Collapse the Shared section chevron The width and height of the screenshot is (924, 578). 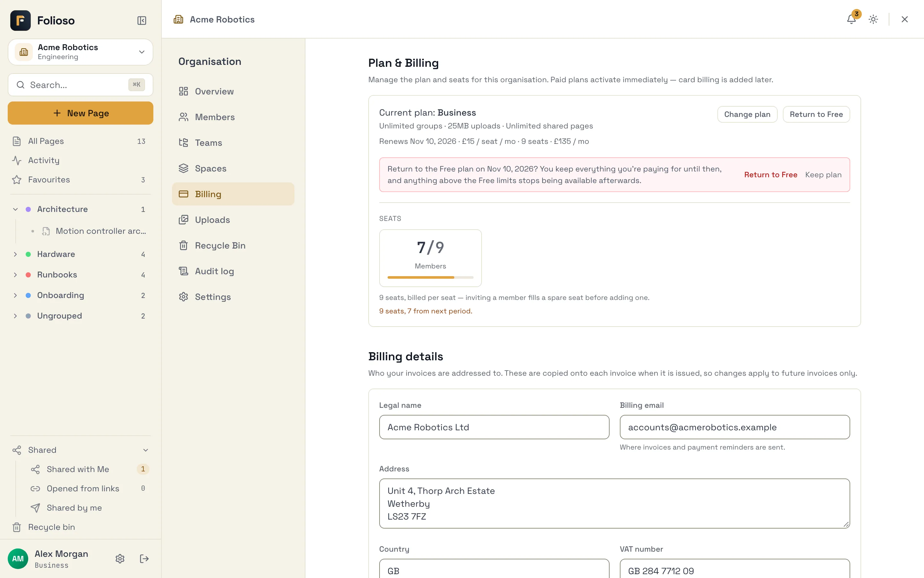point(145,450)
